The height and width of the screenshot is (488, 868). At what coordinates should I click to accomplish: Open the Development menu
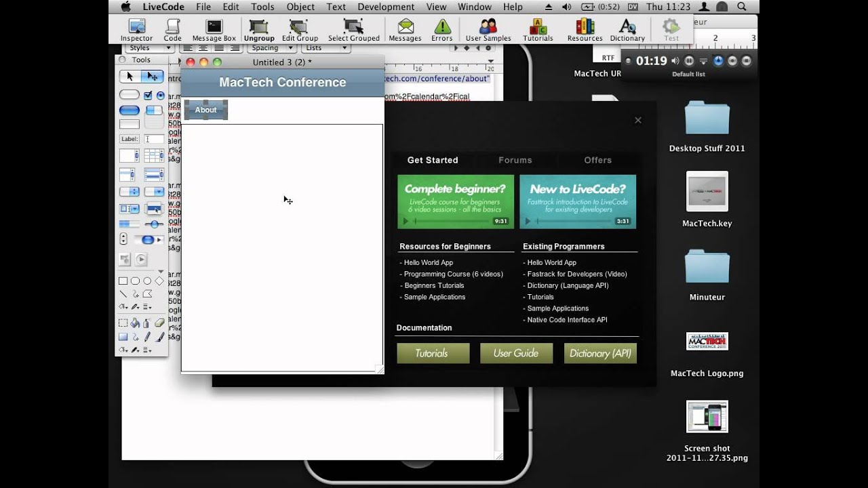pyautogui.click(x=386, y=7)
